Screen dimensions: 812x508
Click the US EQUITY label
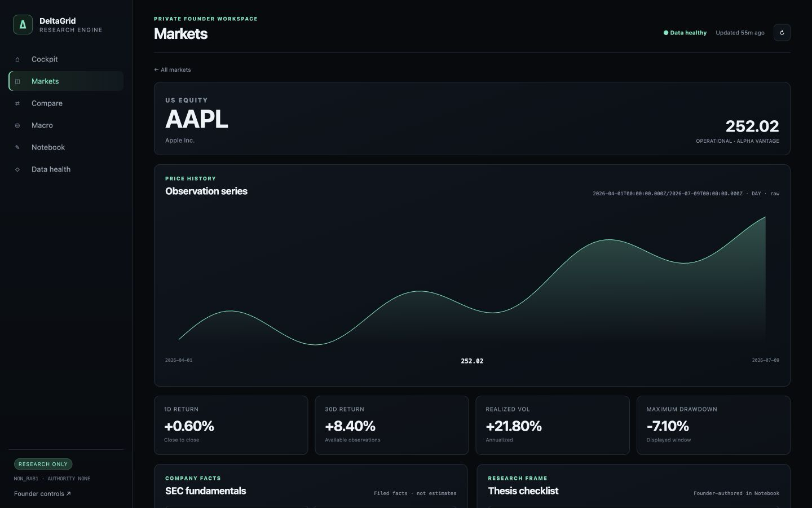[x=187, y=100]
